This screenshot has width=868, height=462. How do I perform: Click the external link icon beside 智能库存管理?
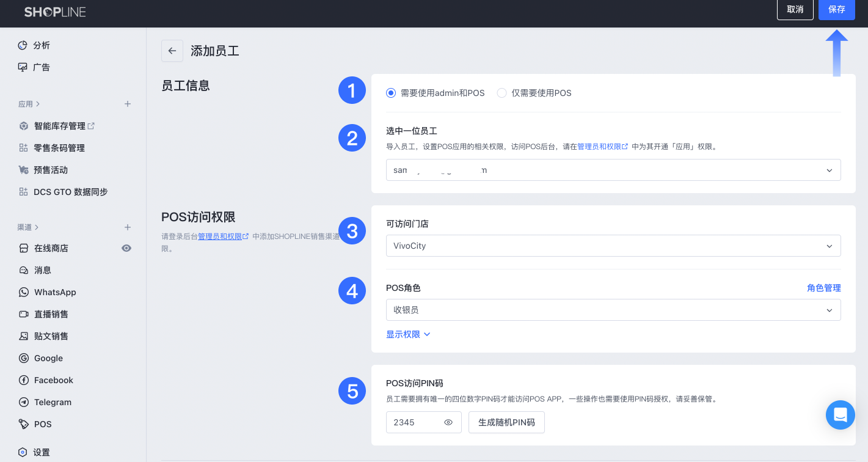click(91, 126)
